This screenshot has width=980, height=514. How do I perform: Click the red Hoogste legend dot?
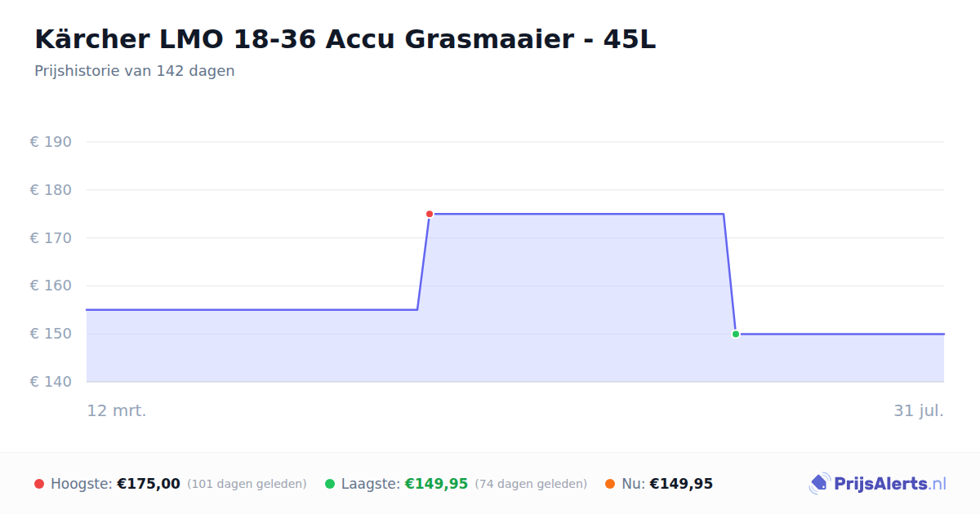39,484
